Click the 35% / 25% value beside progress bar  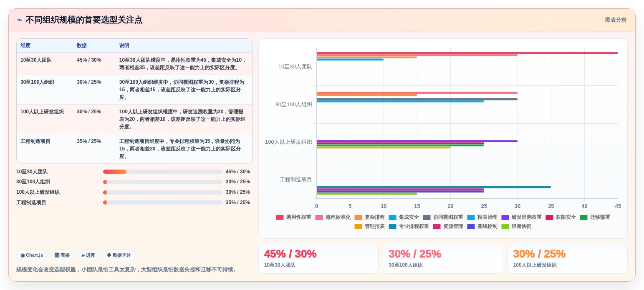coord(238,202)
